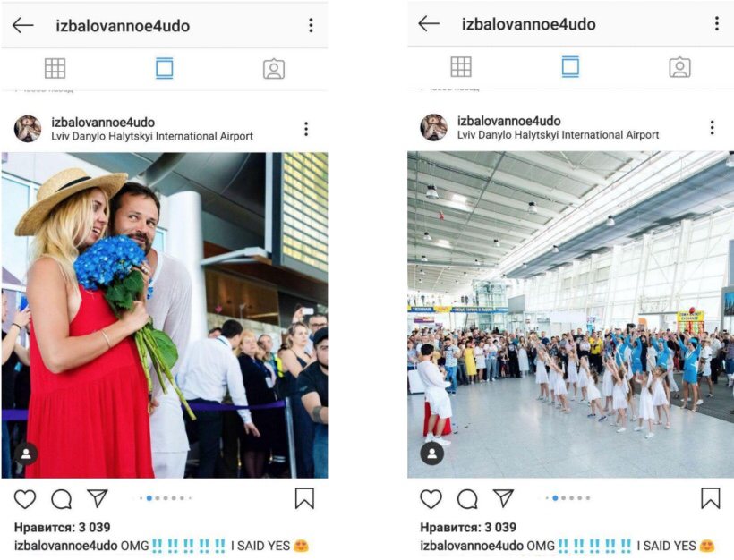Tap the back arrow in left screenshot
This screenshot has height=560, width=734.
[x=23, y=25]
